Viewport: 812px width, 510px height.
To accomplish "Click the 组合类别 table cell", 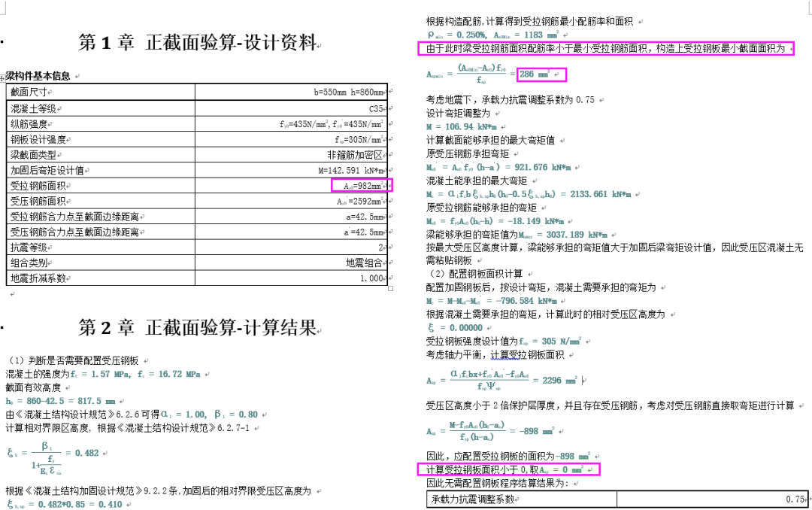I will click(x=101, y=263).
